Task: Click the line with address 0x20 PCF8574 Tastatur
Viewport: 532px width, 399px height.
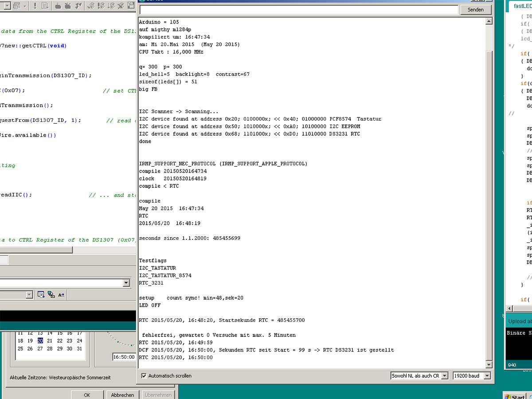Action: 260,119
